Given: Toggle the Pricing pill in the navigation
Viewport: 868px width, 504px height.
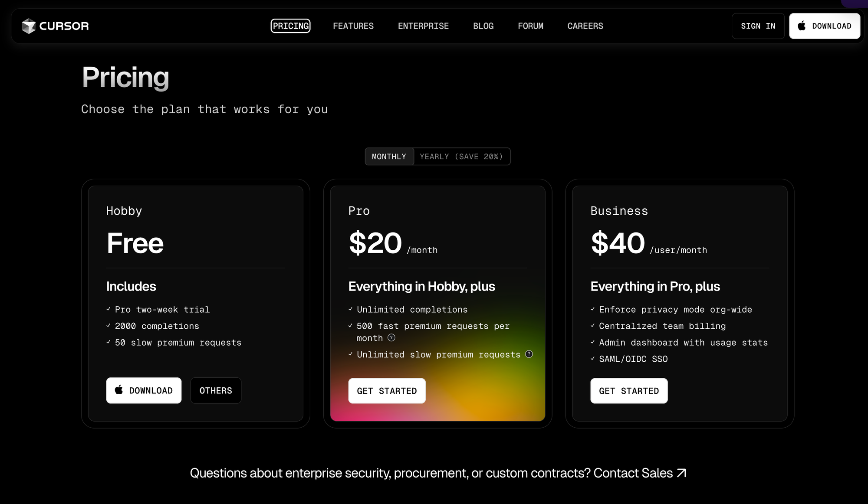Looking at the screenshot, I should click(290, 26).
